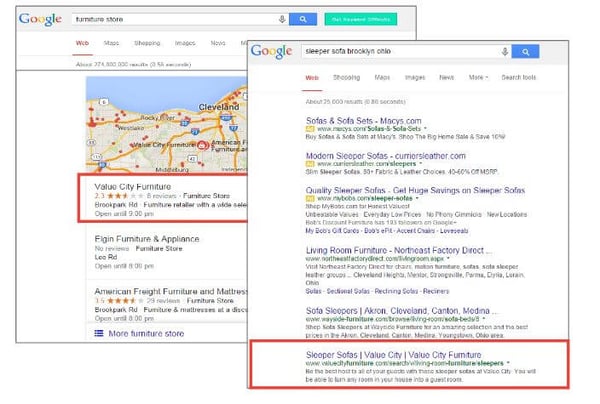Open the Elgin Furniture & Appliance listing

point(147,239)
